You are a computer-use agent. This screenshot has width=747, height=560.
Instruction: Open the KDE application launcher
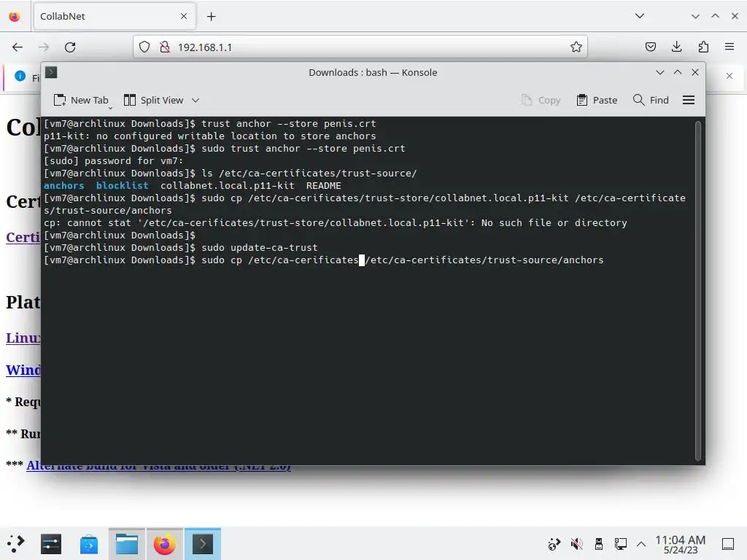(16, 544)
